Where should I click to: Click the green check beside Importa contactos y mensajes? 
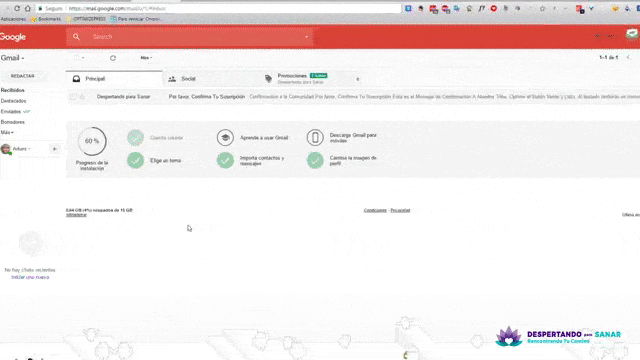pos(225,160)
